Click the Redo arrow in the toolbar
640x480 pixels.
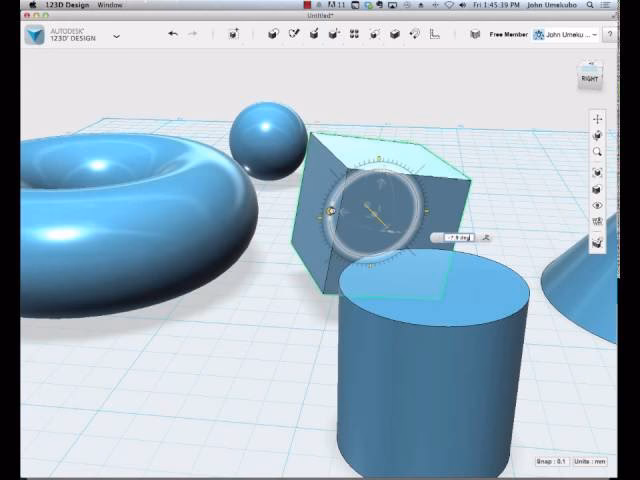click(x=192, y=34)
